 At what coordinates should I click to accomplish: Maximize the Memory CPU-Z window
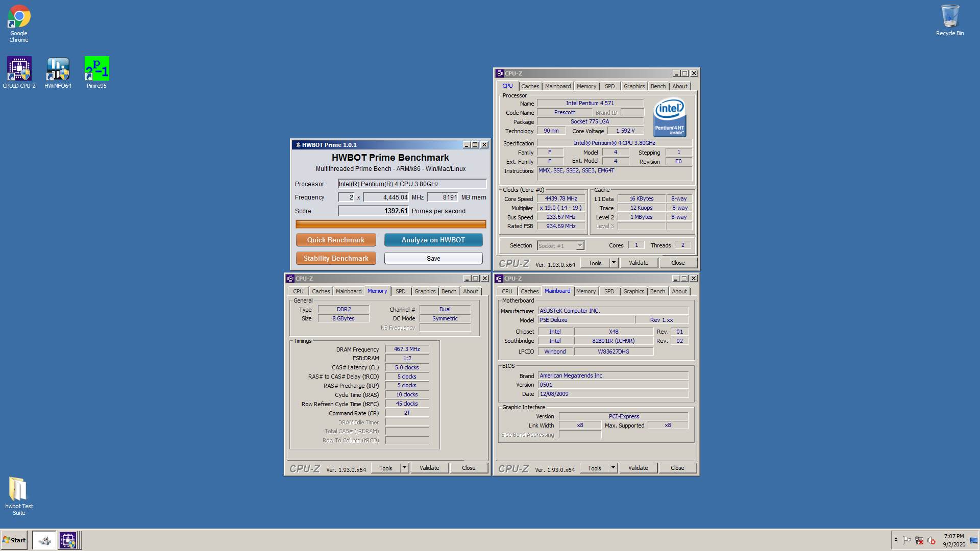(476, 279)
